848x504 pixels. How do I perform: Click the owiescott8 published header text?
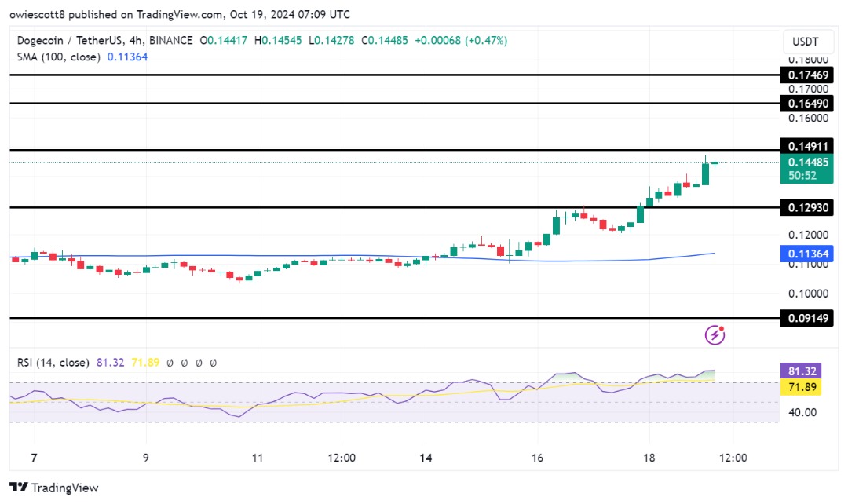[181, 14]
